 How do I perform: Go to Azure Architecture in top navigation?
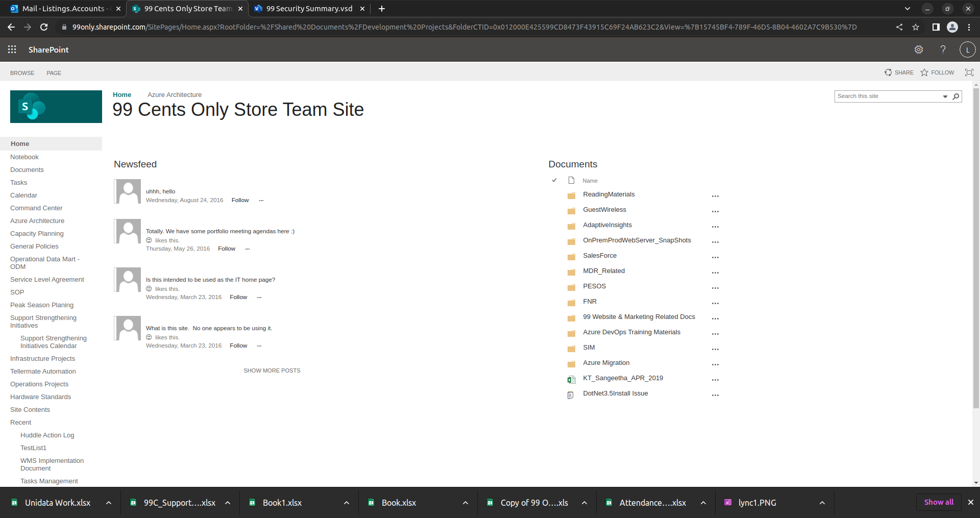tap(175, 95)
